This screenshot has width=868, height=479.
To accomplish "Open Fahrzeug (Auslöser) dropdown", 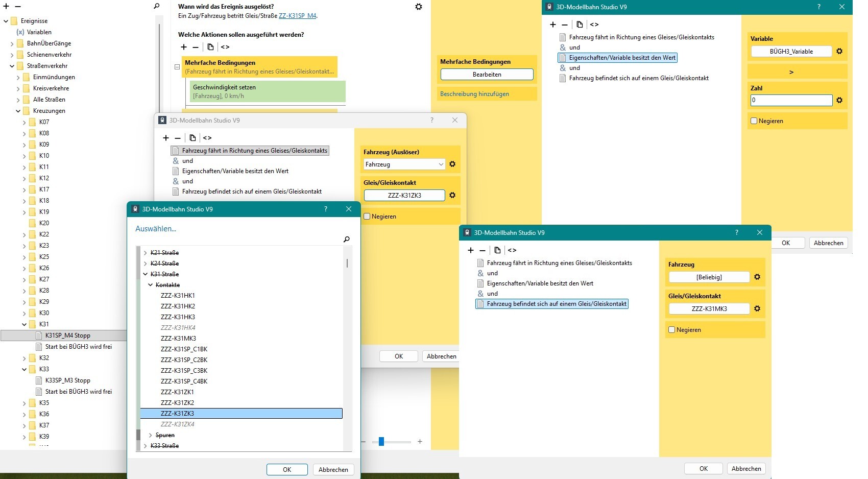I will (404, 164).
